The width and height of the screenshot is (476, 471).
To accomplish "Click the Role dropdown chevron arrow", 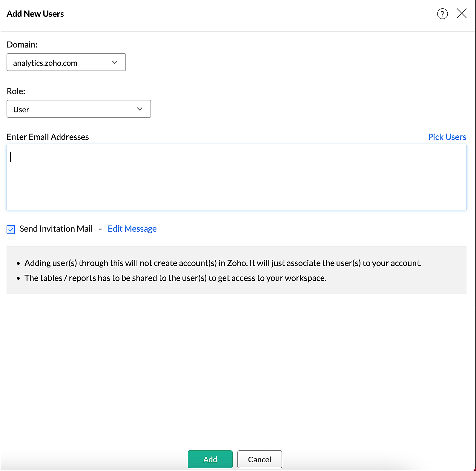I will tap(139, 109).
